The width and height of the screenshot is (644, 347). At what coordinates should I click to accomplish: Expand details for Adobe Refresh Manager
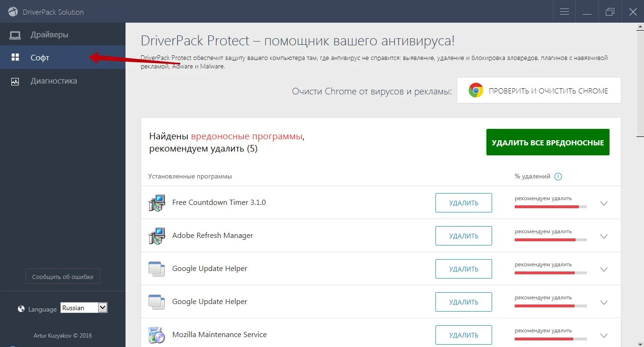click(x=604, y=237)
